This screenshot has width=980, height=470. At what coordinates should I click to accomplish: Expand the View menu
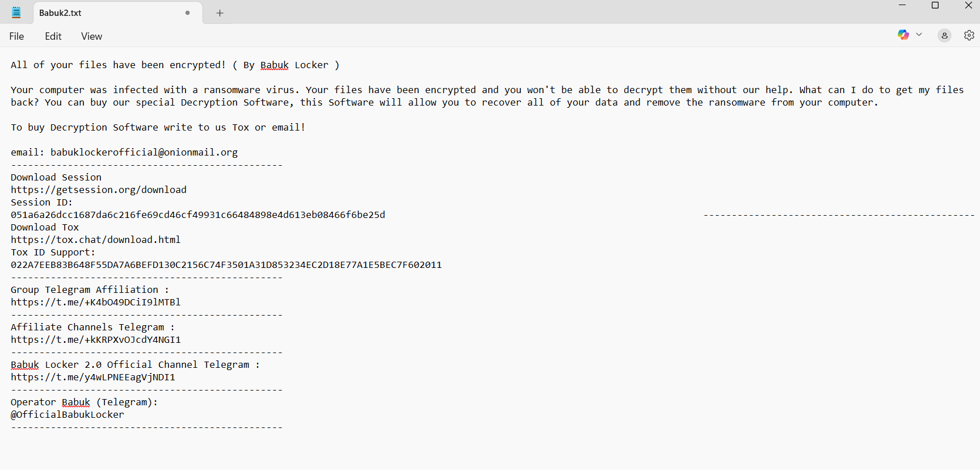[x=91, y=36]
